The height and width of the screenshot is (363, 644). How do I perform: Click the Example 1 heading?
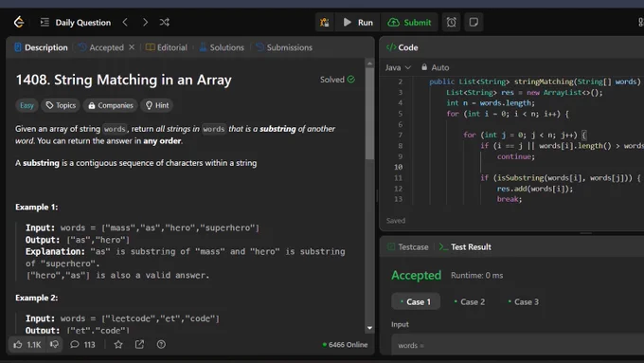(x=37, y=208)
